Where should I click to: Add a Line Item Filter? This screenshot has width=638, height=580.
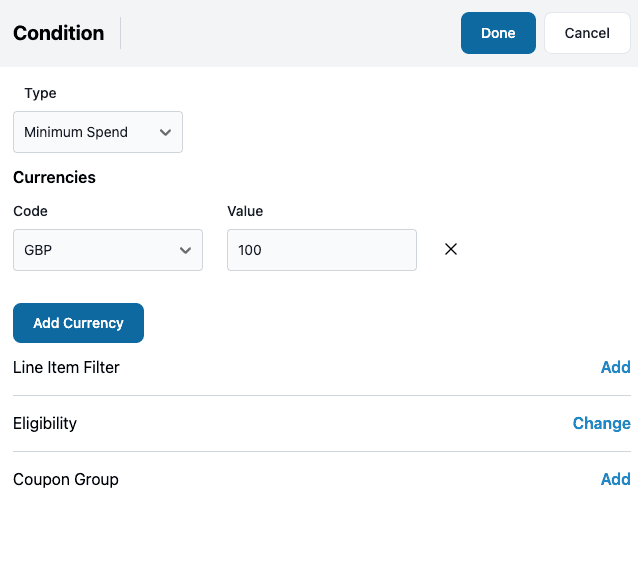[x=615, y=367]
